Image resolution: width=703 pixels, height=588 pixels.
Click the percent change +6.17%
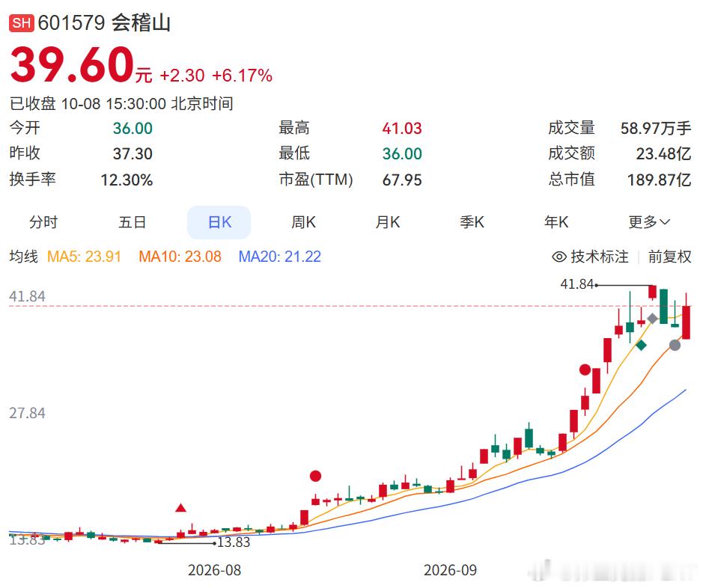pyautogui.click(x=242, y=76)
